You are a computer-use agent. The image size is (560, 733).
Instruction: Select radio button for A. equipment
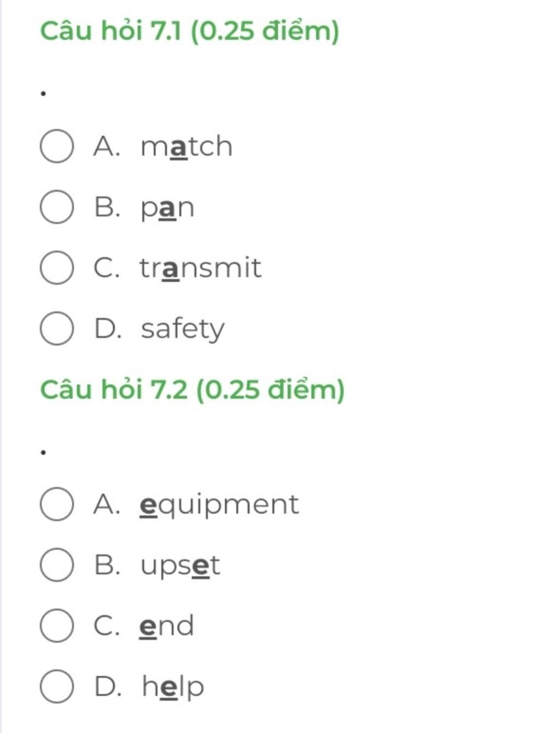click(57, 504)
